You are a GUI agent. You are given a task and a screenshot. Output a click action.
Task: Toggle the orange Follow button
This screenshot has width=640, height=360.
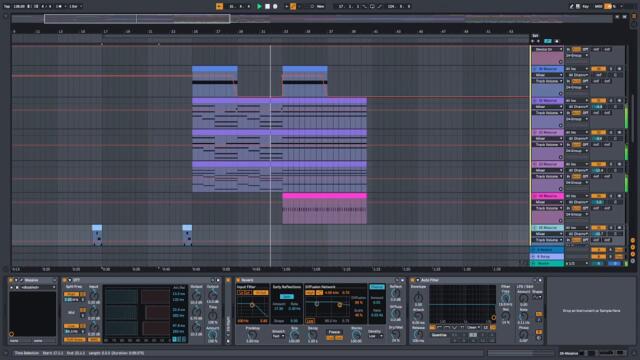coord(219,6)
